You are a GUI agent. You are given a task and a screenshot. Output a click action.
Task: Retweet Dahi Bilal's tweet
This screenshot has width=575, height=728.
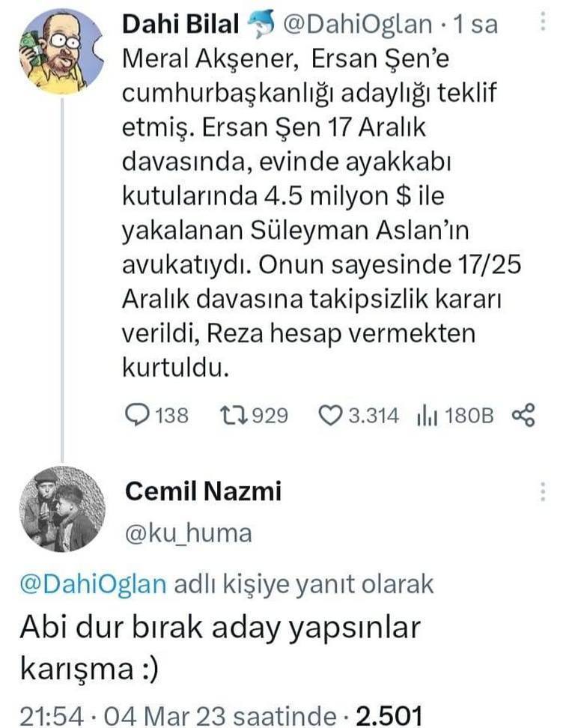point(235,415)
